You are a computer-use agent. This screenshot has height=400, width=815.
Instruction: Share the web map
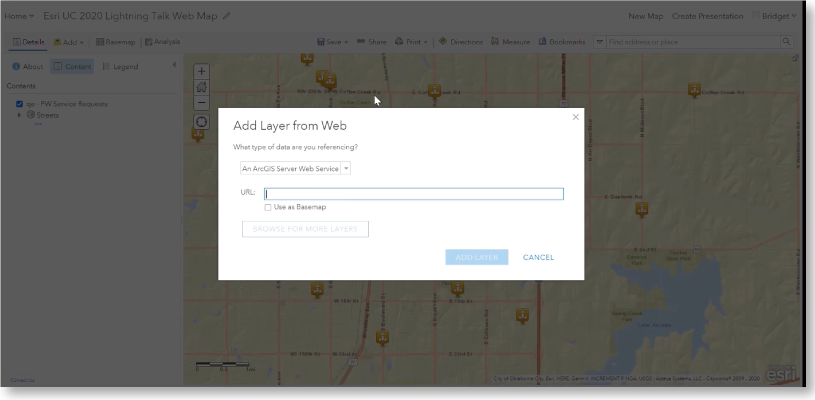(372, 42)
